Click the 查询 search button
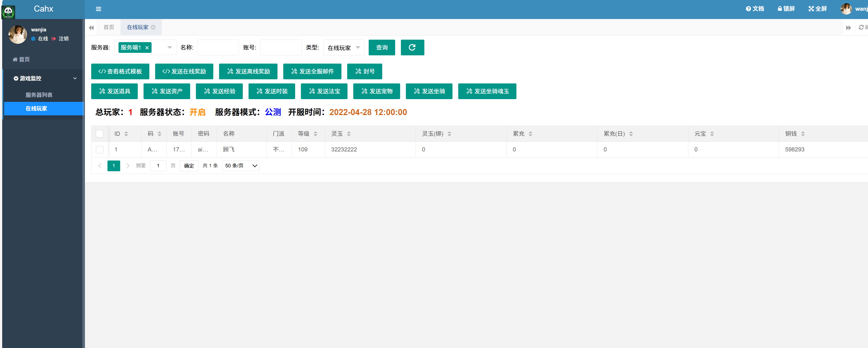 [x=381, y=47]
